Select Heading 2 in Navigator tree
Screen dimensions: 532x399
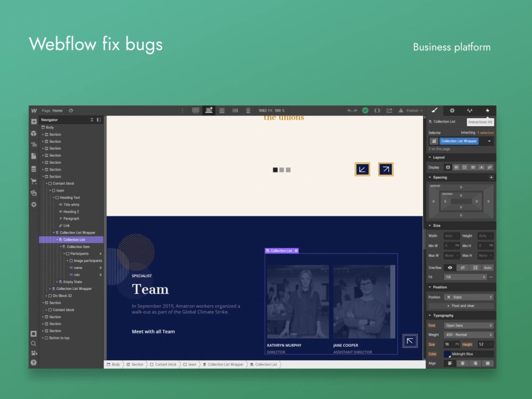71,212
